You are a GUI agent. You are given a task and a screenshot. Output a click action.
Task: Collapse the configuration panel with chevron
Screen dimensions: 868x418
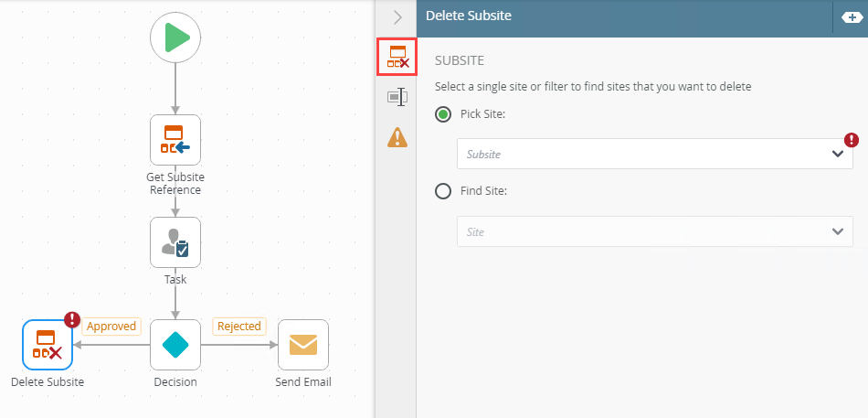(x=397, y=16)
